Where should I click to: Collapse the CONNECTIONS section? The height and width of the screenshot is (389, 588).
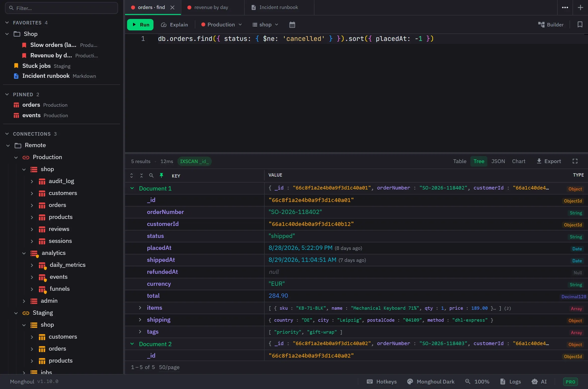[x=7, y=134]
